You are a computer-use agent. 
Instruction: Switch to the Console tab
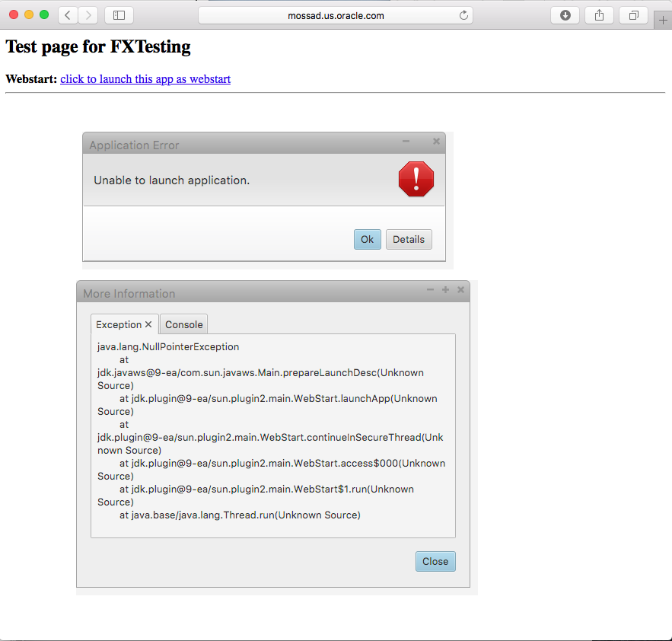tap(184, 324)
